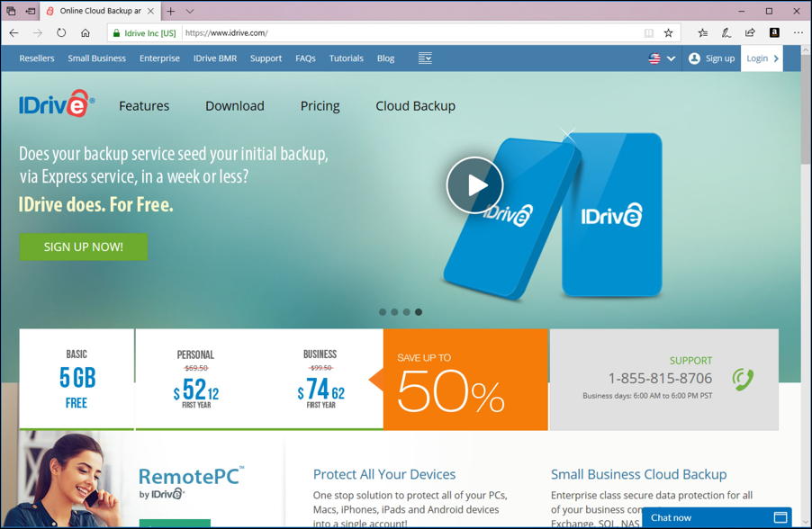Expand the more menu list icon
812x529 pixels.
425,58
